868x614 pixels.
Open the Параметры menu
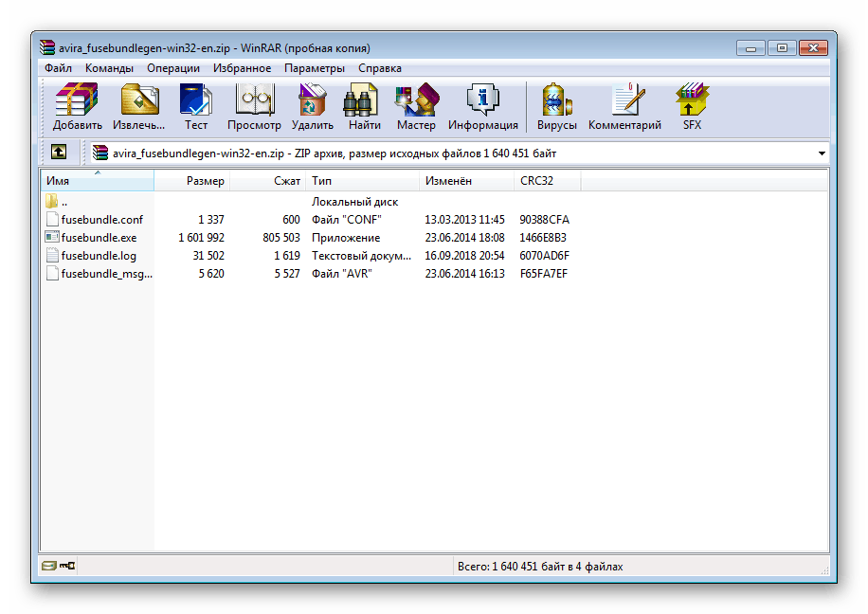314,68
